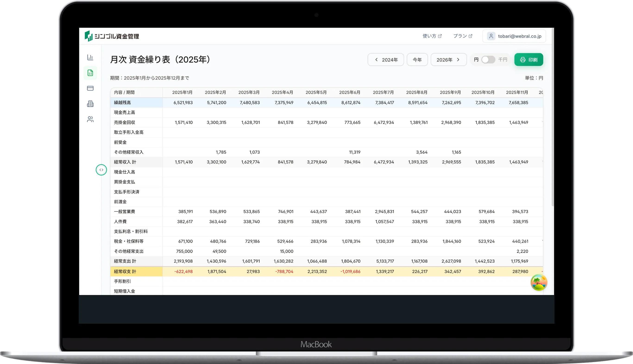
Task: Select the green cash flow report icon
Action: click(90, 73)
